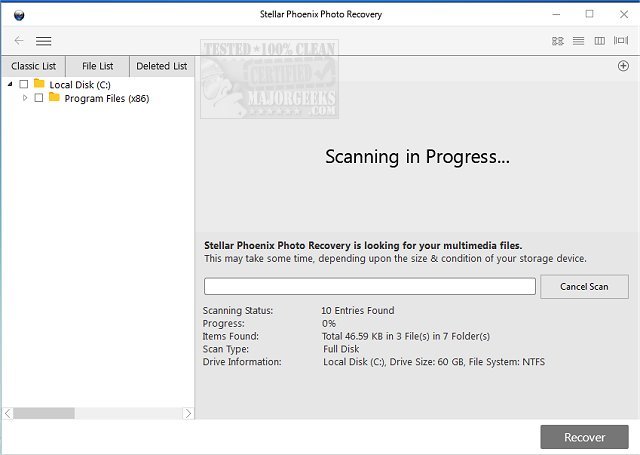Image resolution: width=640 pixels, height=455 pixels.
Task: Click the plus circle icon
Action: click(623, 66)
